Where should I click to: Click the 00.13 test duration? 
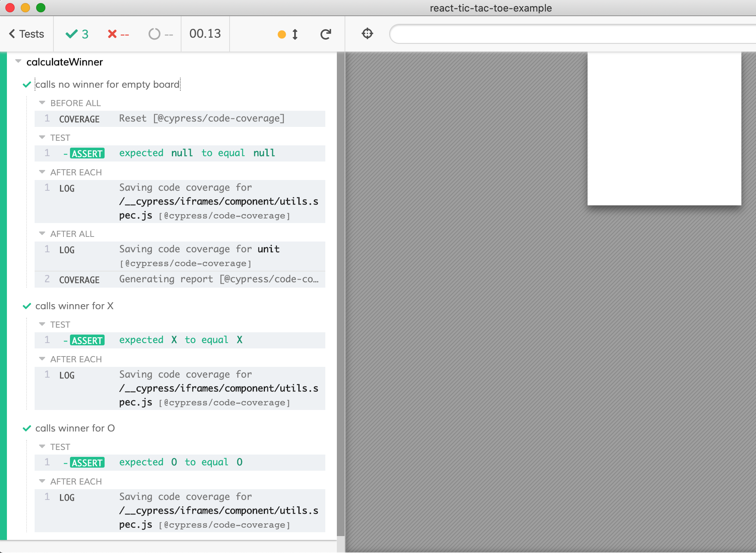[205, 34]
